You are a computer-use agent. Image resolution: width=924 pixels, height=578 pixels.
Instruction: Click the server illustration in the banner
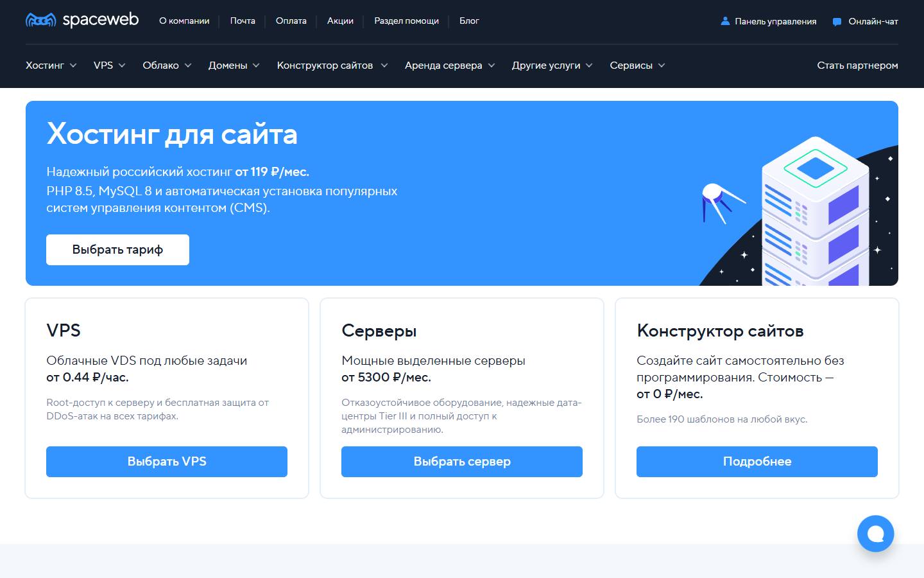(x=815, y=211)
